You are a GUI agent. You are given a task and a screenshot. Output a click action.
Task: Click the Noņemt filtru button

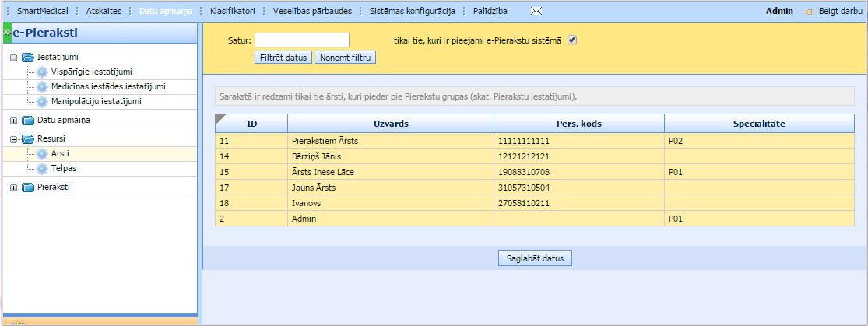345,58
